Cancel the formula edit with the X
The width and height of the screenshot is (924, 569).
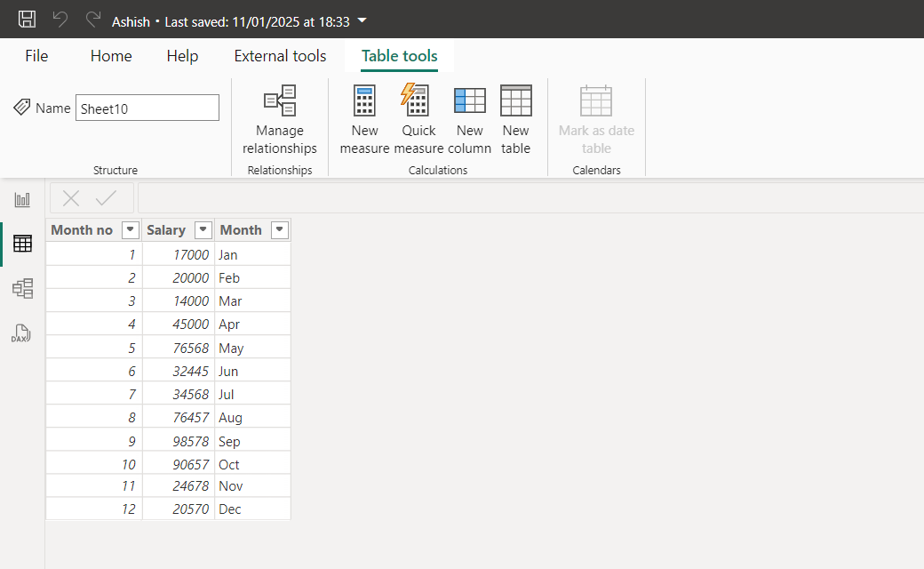click(70, 197)
